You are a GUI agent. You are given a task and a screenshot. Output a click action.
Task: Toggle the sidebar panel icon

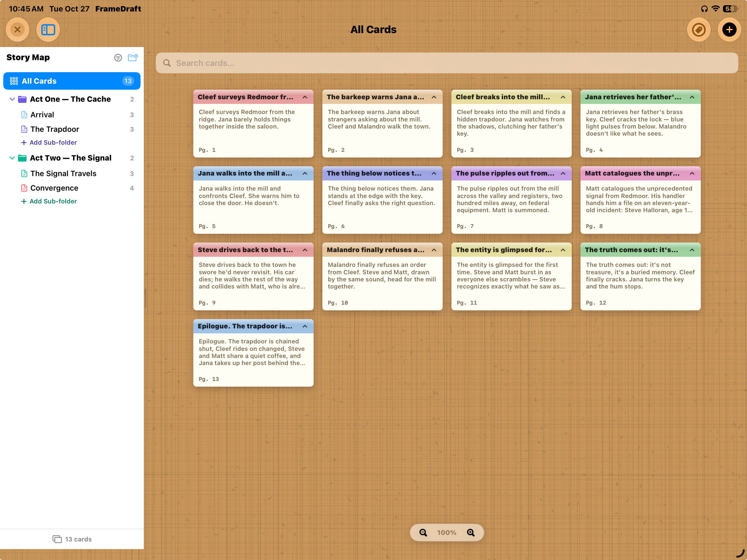(48, 30)
